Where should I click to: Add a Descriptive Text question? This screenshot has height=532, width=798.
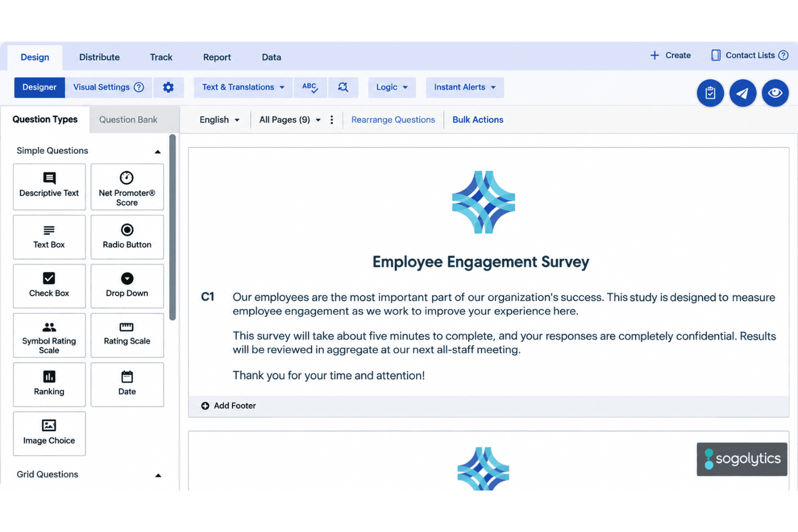[x=49, y=186]
